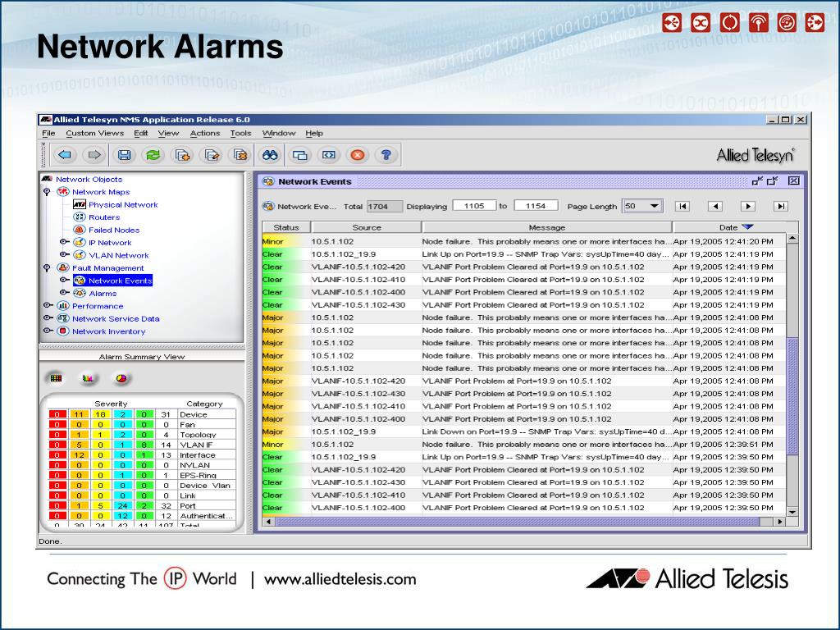This screenshot has height=630, width=840.
Task: Click the forward arrow toolbar button
Action: [x=94, y=155]
